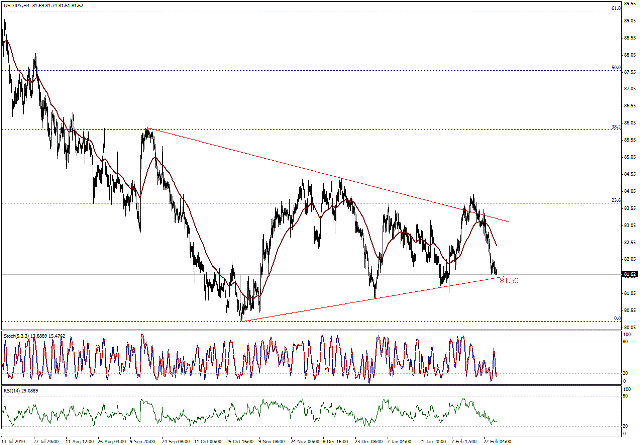Click the most recent candle on chart

click(x=496, y=270)
